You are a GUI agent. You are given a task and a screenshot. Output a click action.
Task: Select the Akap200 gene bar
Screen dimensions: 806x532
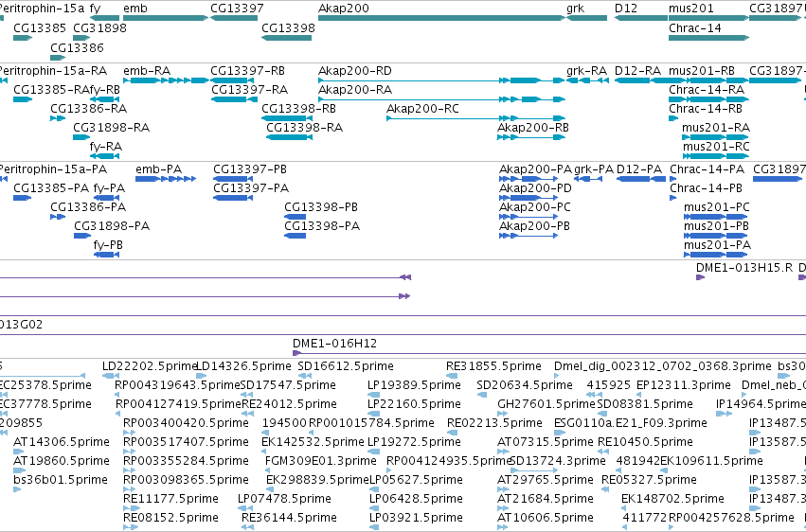(x=441, y=18)
